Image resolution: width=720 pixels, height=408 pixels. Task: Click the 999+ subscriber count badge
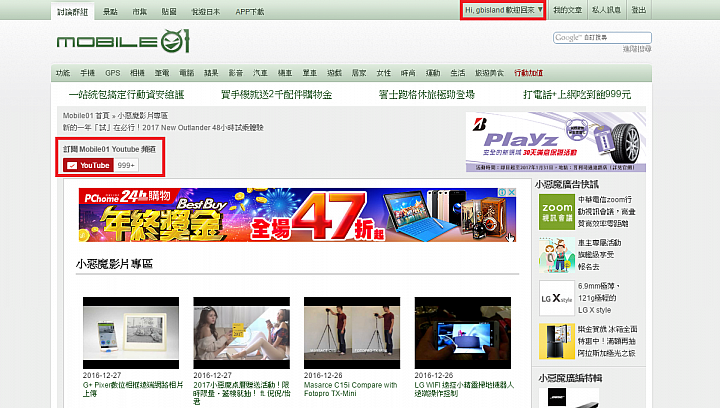tap(126, 165)
